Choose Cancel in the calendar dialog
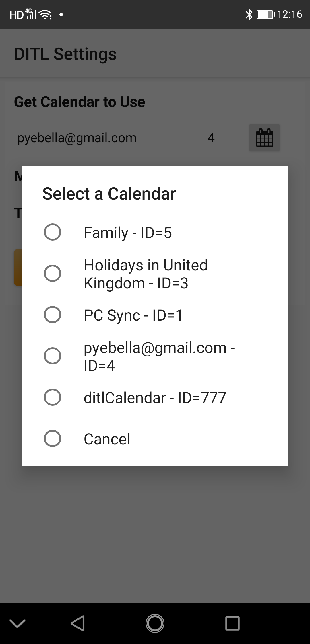 pos(53,438)
